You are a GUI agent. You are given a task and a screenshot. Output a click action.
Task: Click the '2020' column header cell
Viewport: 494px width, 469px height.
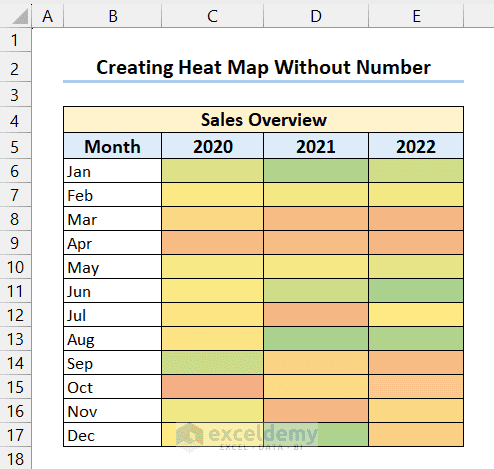click(x=212, y=146)
